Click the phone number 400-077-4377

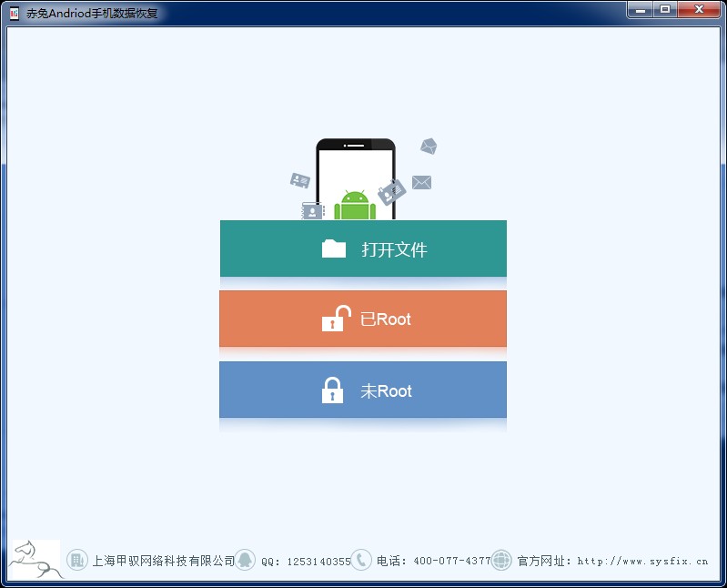[452, 561]
